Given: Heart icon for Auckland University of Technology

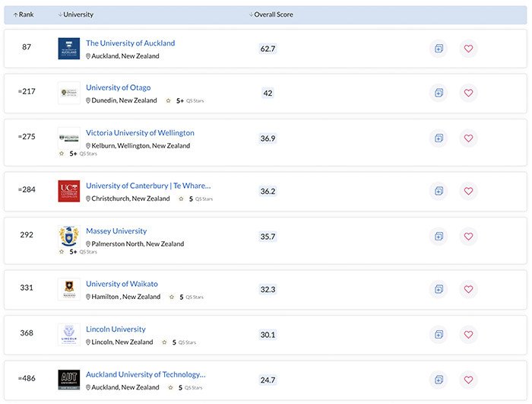Looking at the screenshot, I should [468, 380].
